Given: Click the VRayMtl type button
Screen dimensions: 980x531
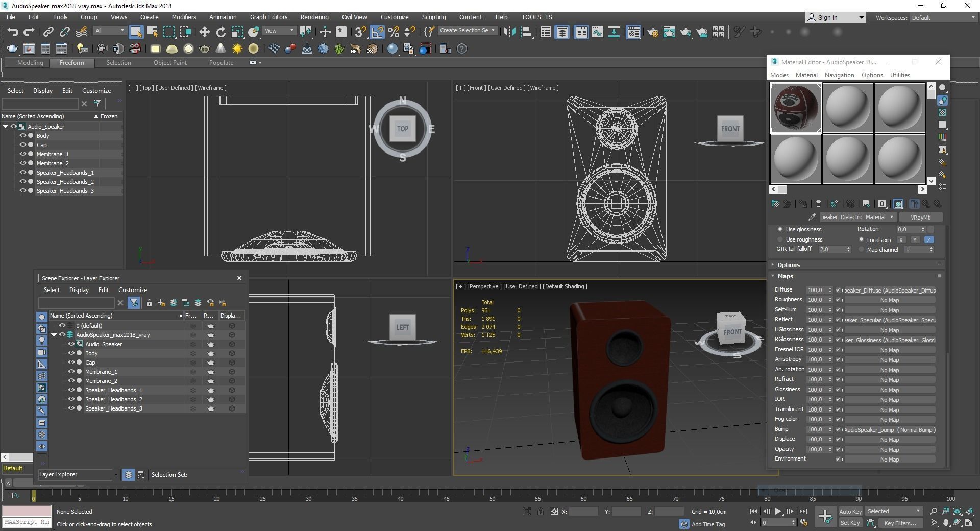Looking at the screenshot, I should coord(921,217).
